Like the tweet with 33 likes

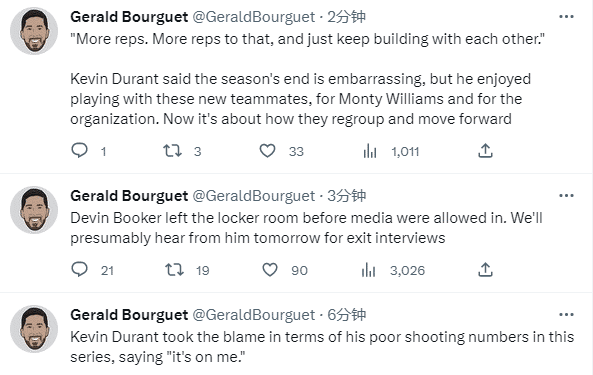coord(267,151)
